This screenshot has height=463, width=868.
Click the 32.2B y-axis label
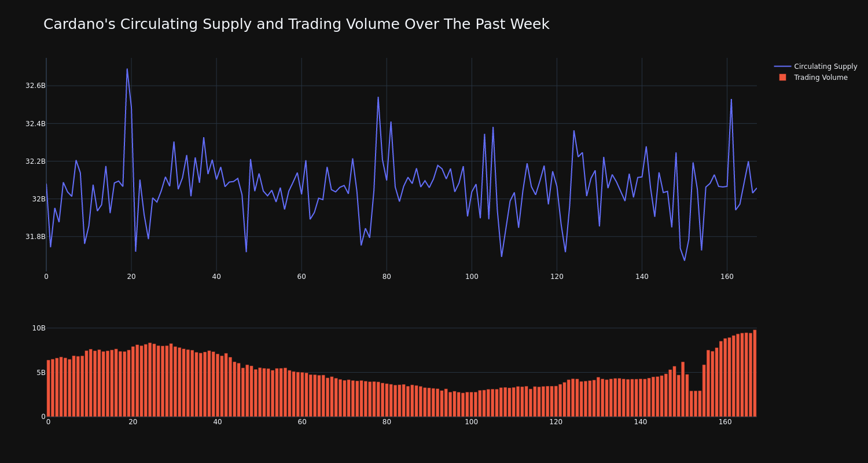click(x=35, y=161)
